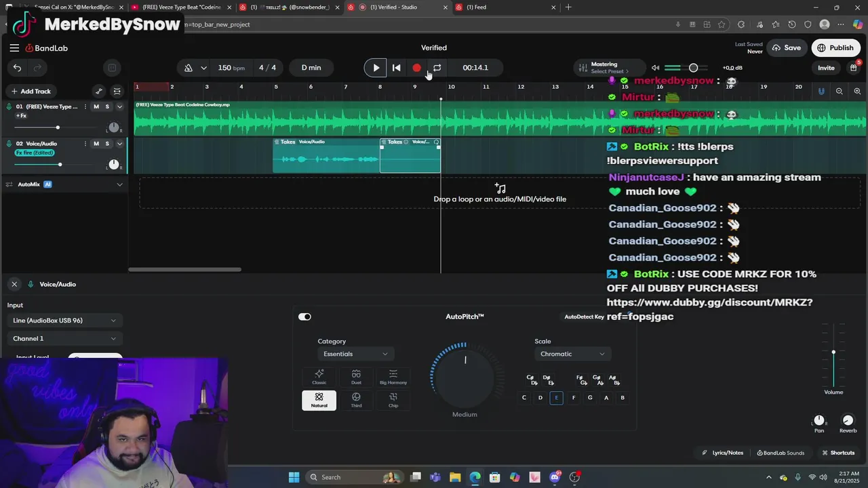This screenshot has height=488, width=868.
Task: Select the Chip AutoPitch preset
Action: click(393, 400)
